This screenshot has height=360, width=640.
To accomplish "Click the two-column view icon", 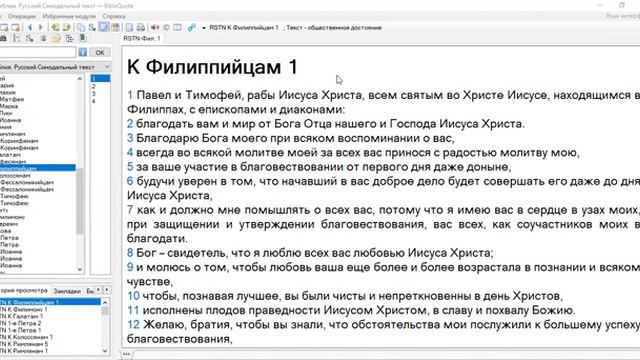I will pyautogui.click(x=178, y=27).
